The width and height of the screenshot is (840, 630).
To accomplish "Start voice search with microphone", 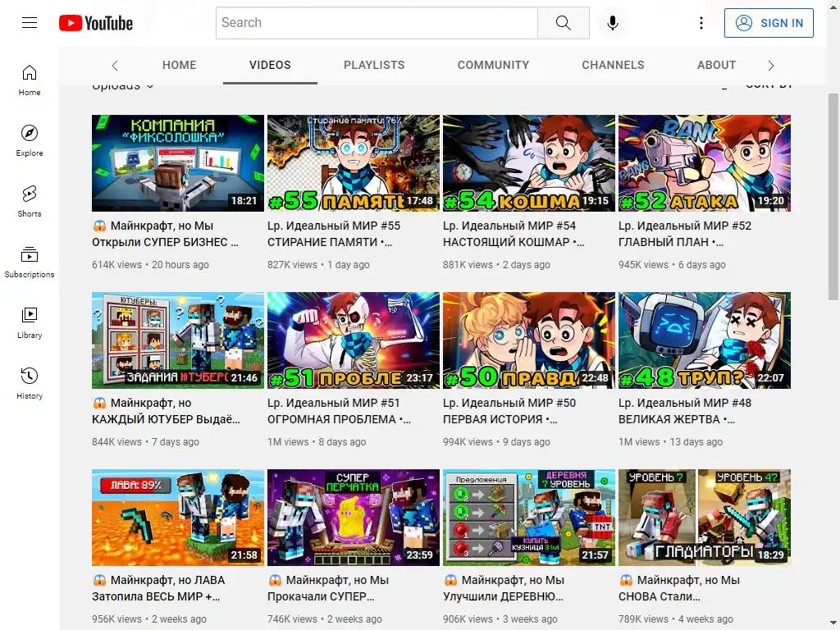I will [612, 23].
